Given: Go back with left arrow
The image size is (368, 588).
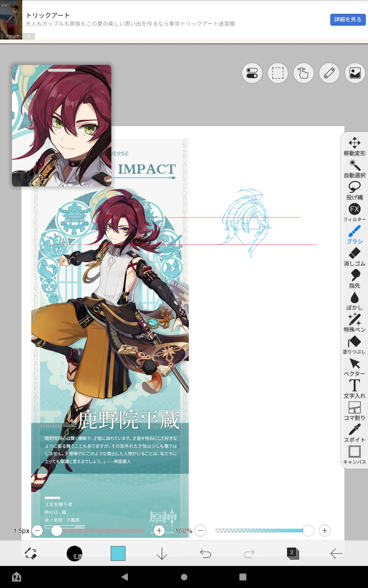Looking at the screenshot, I should point(336,553).
